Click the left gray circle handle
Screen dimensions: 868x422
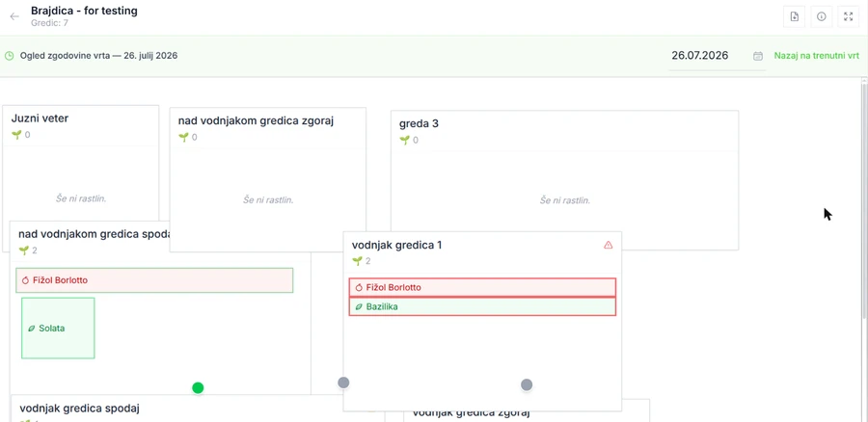(x=343, y=382)
